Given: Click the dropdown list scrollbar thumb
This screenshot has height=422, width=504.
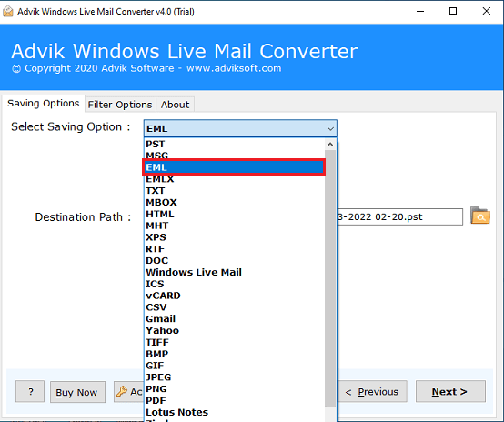Looking at the screenshot, I should [330, 278].
